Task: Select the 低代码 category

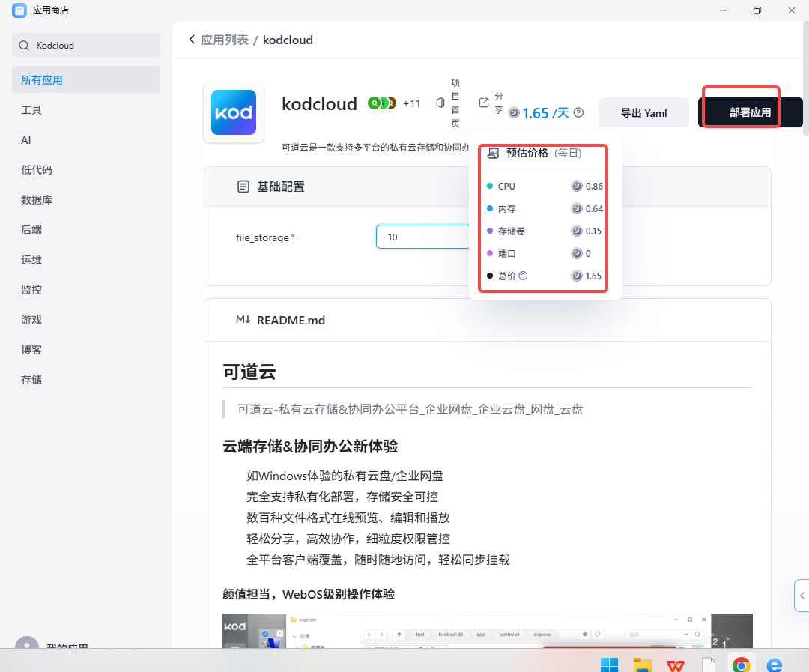Action: (86, 170)
